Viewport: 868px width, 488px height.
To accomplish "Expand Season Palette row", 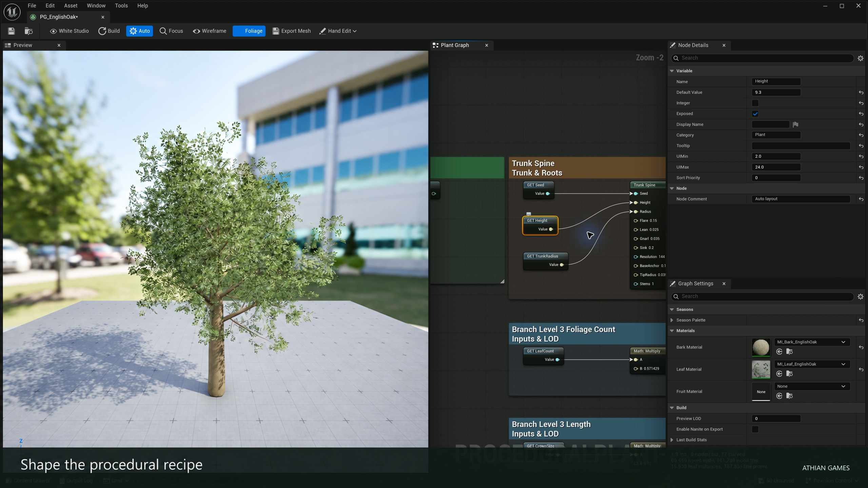I will click(672, 320).
